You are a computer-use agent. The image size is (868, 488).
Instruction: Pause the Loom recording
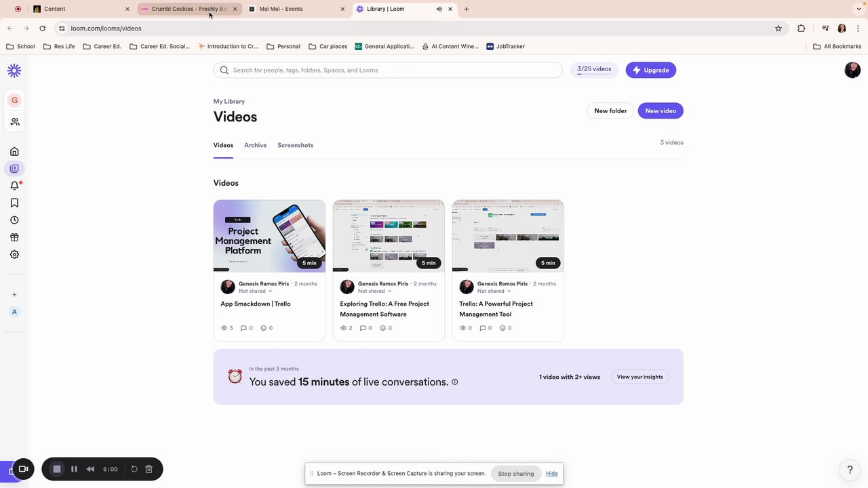74,469
